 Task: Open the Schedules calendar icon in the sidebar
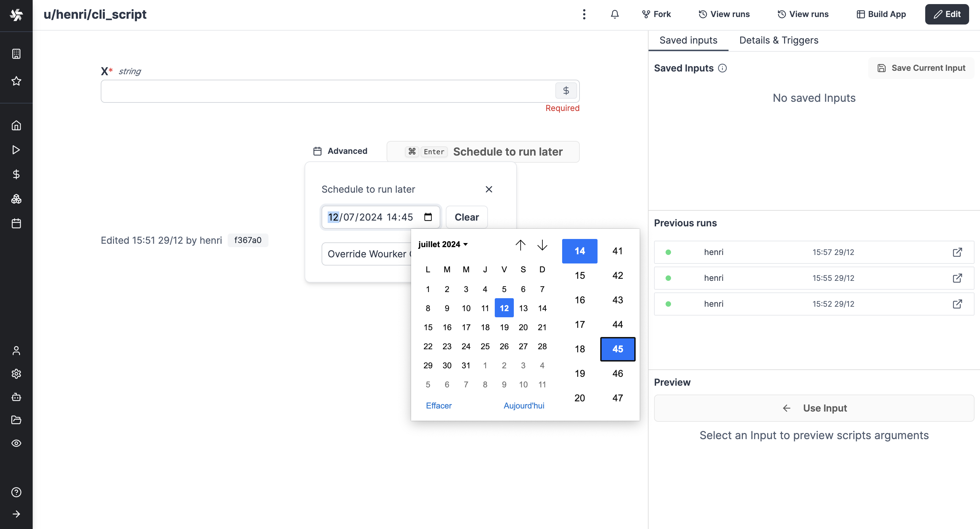pyautogui.click(x=16, y=223)
